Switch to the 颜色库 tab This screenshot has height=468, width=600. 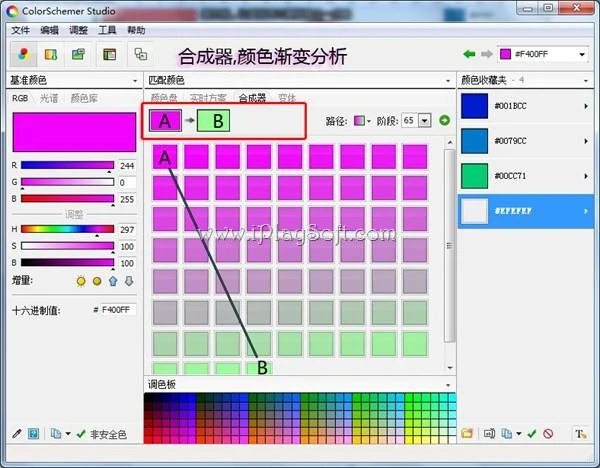[x=84, y=98]
